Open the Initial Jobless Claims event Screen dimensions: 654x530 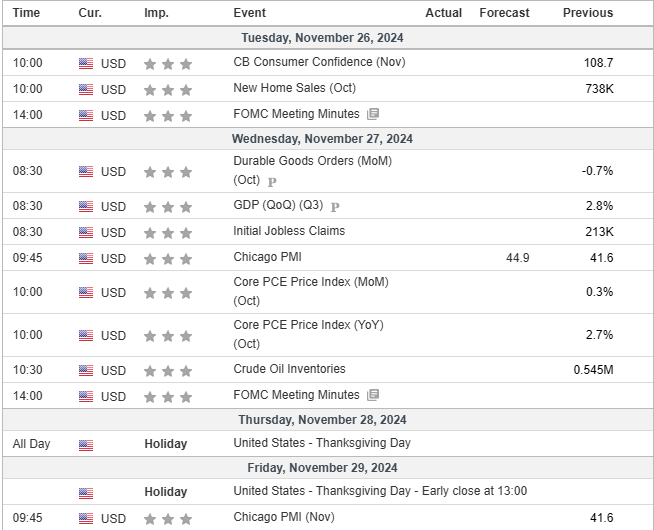[289, 231]
